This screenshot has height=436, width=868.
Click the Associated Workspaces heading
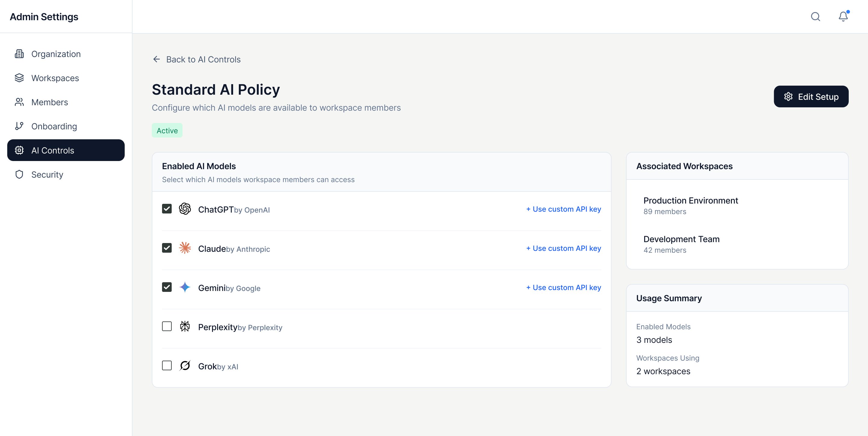click(684, 166)
